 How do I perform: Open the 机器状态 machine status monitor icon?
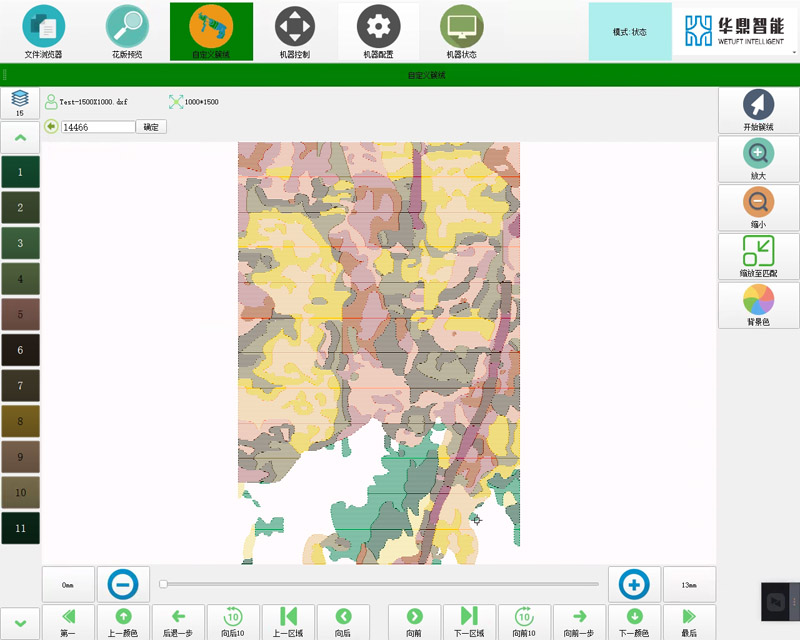461,31
